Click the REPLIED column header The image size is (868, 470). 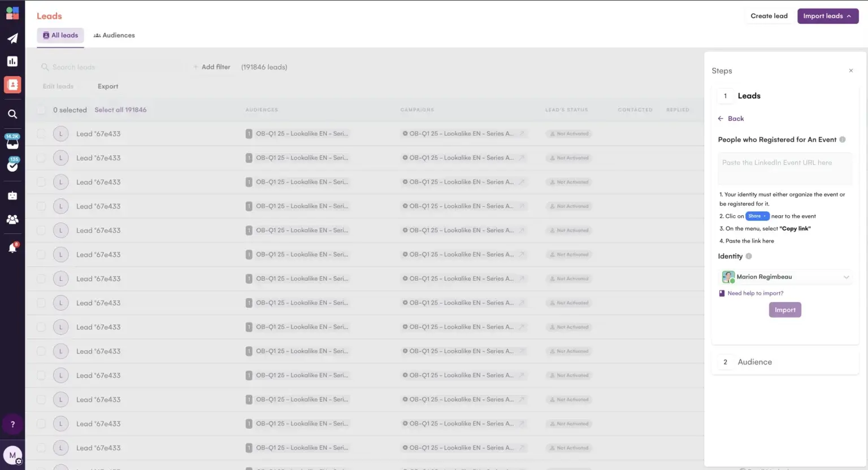[x=678, y=110]
